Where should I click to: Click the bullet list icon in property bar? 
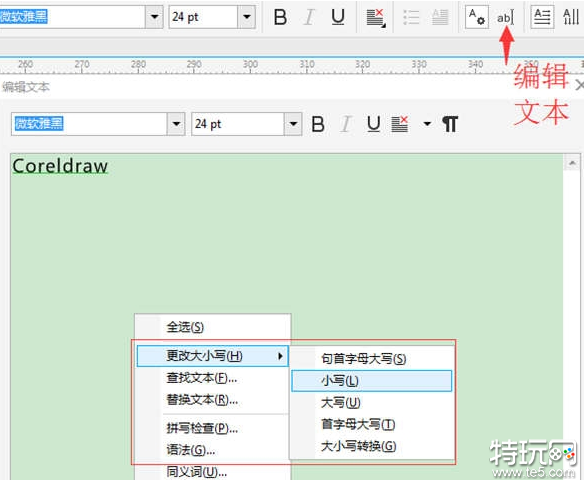[411, 17]
